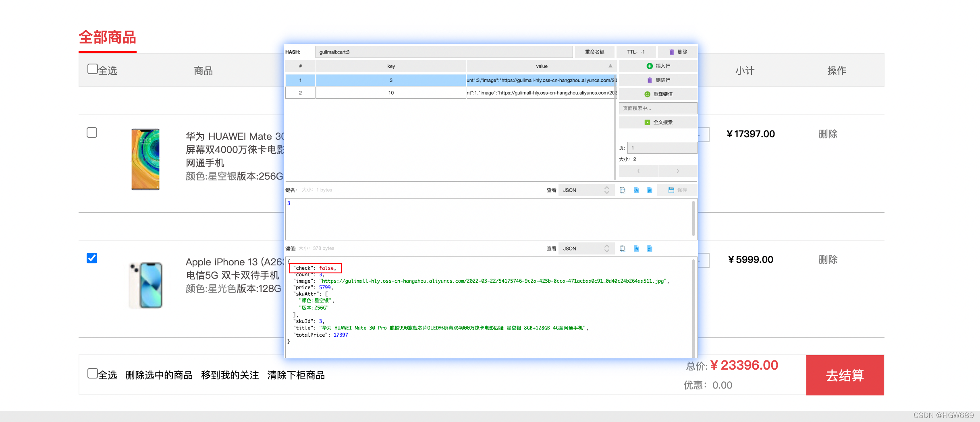The image size is (980, 422).
Task: Open the 键名 view format JSON dropdown
Action: (586, 190)
